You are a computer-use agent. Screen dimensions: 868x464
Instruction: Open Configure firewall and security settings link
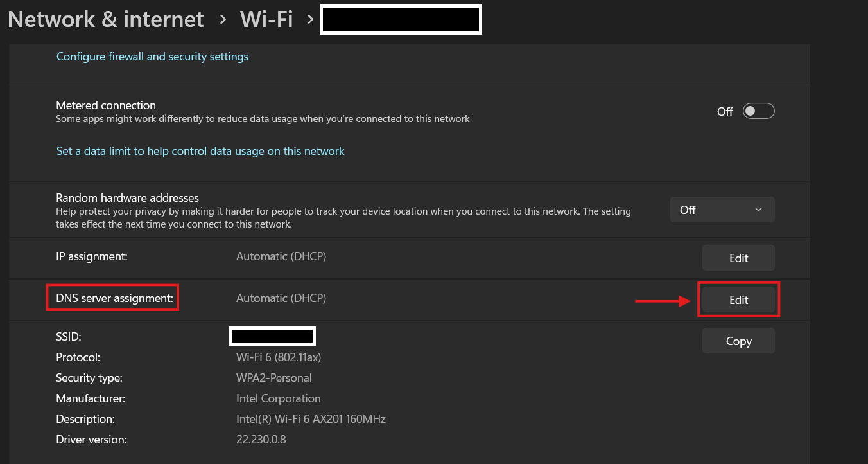[152, 57]
